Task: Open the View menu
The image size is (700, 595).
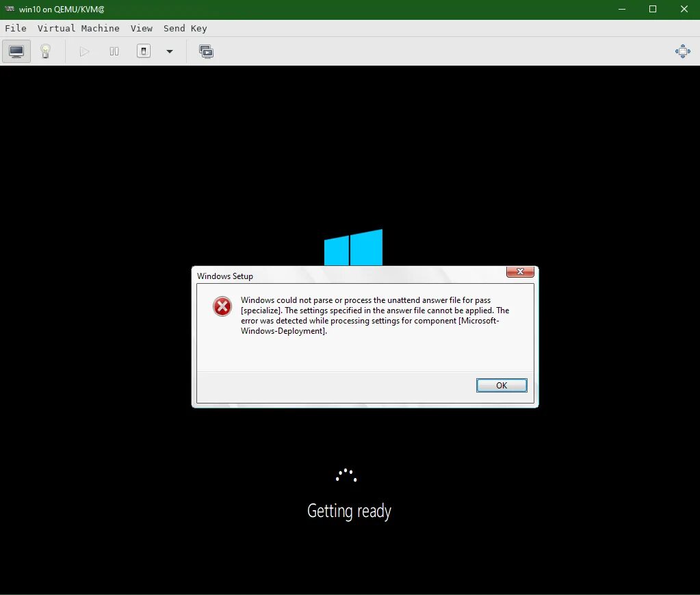Action: [x=142, y=28]
